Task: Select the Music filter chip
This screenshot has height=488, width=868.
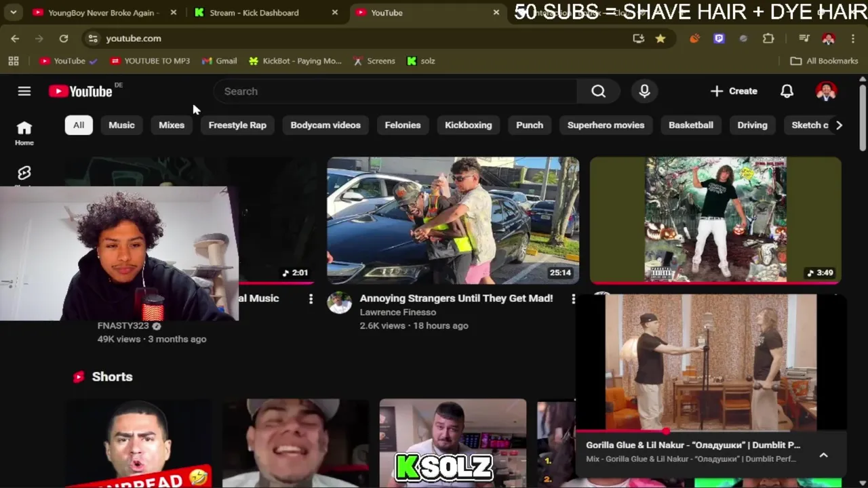Action: coord(121,125)
